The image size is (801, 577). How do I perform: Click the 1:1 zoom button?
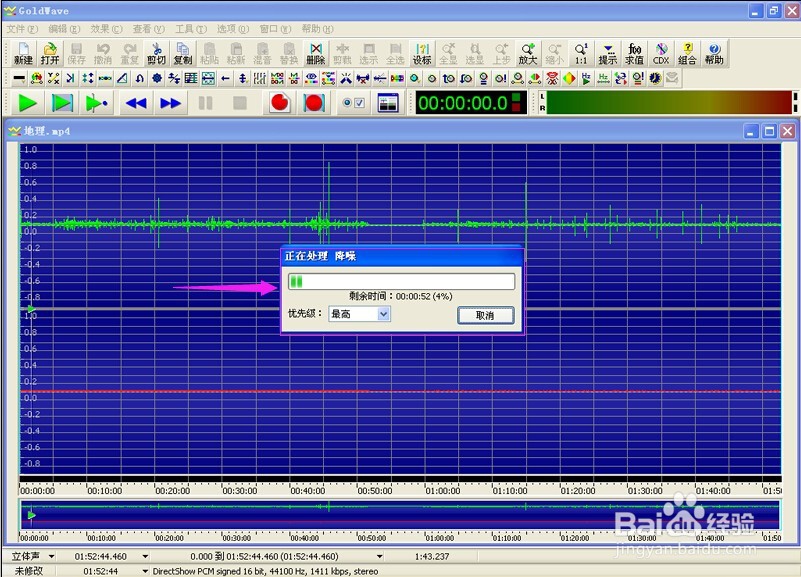tap(581, 54)
